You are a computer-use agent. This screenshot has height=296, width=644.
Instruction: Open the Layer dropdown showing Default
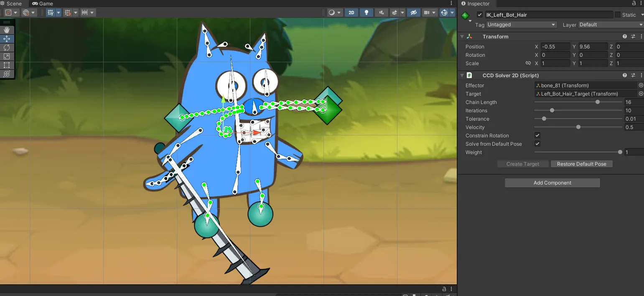pos(610,25)
